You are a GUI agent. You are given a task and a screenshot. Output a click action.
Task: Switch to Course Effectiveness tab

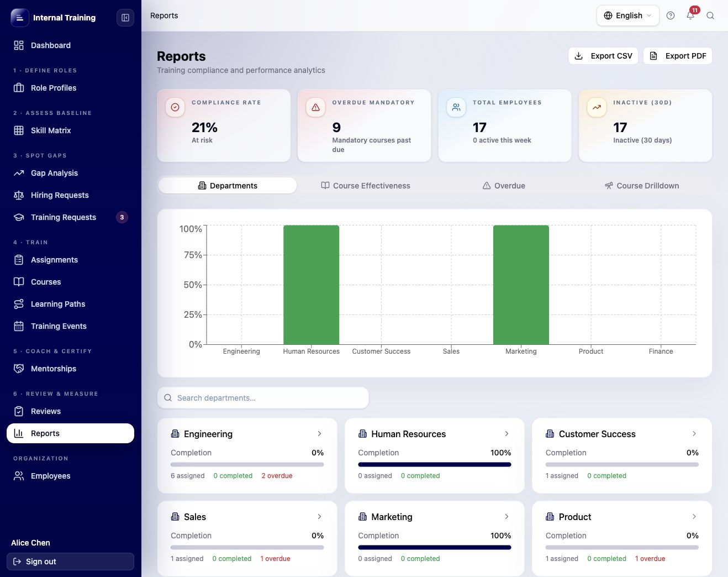pos(366,186)
